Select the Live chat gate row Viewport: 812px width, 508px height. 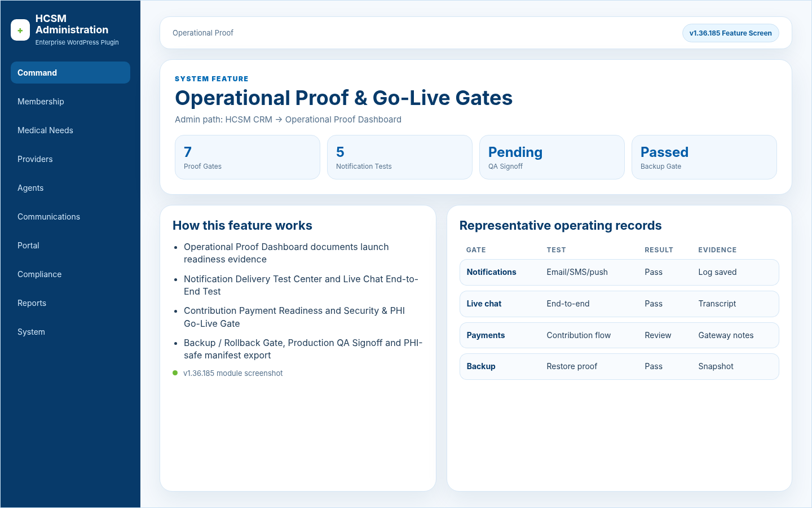[619, 304]
